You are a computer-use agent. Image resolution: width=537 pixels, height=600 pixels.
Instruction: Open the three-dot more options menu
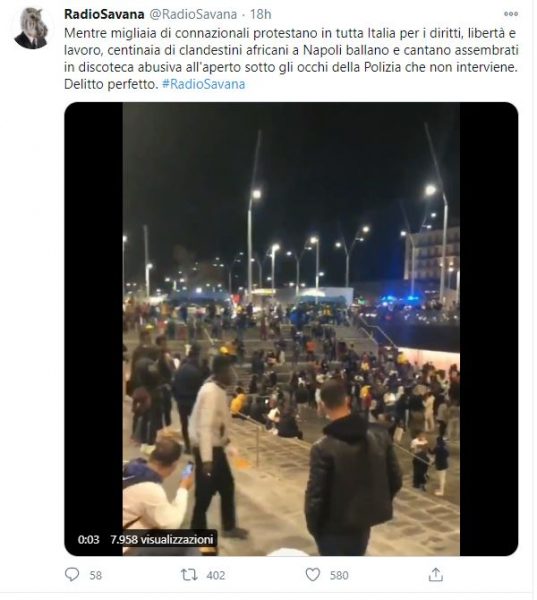pos(511,14)
